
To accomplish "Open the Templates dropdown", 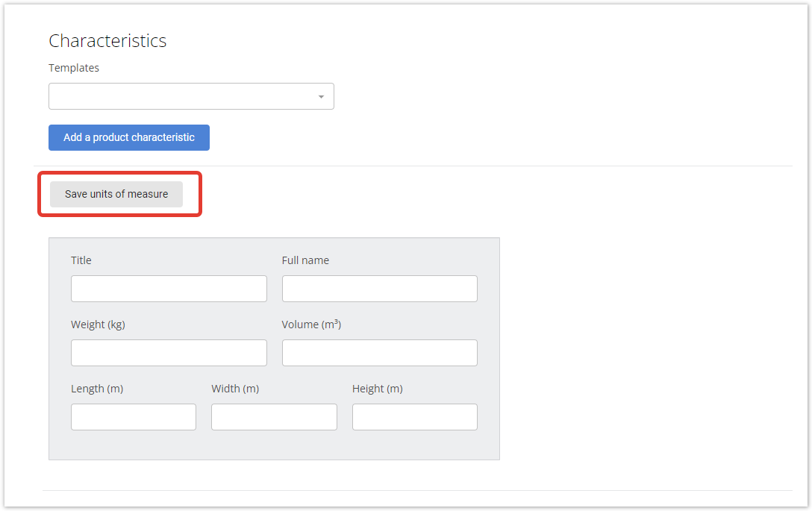I will coord(191,96).
